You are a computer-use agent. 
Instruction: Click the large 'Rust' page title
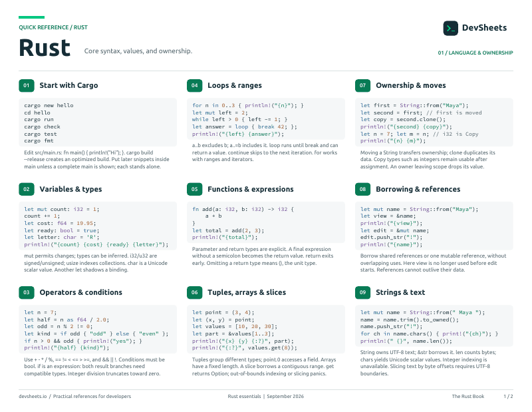pyautogui.click(x=45, y=47)
